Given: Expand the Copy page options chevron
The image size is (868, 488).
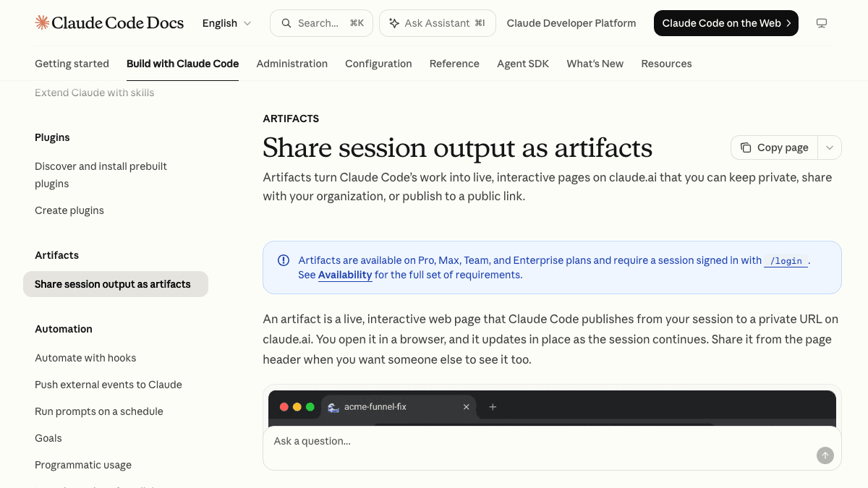Looking at the screenshot, I should click(830, 147).
